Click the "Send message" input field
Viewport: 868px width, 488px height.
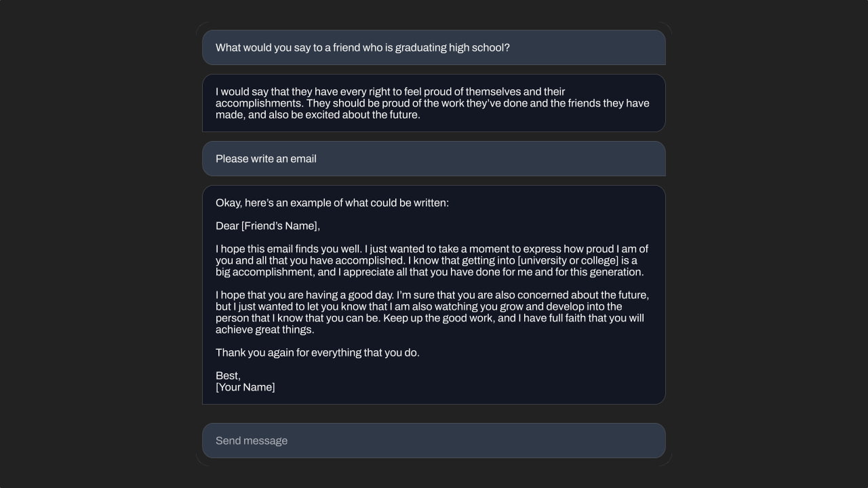(434, 441)
